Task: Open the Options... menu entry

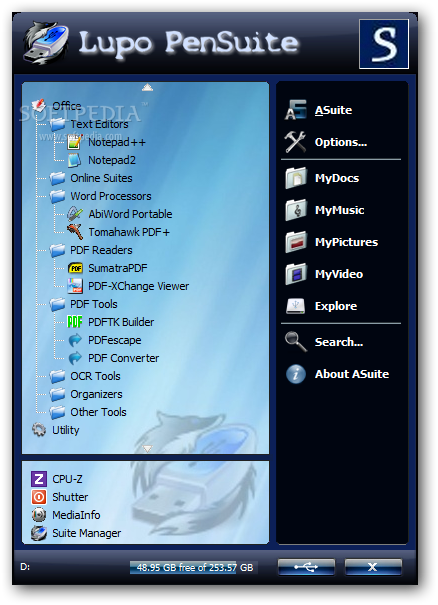Action: click(341, 142)
